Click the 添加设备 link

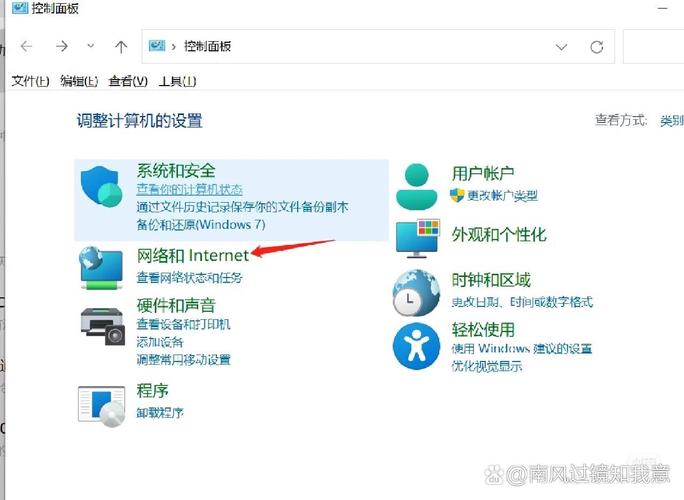[x=160, y=342]
